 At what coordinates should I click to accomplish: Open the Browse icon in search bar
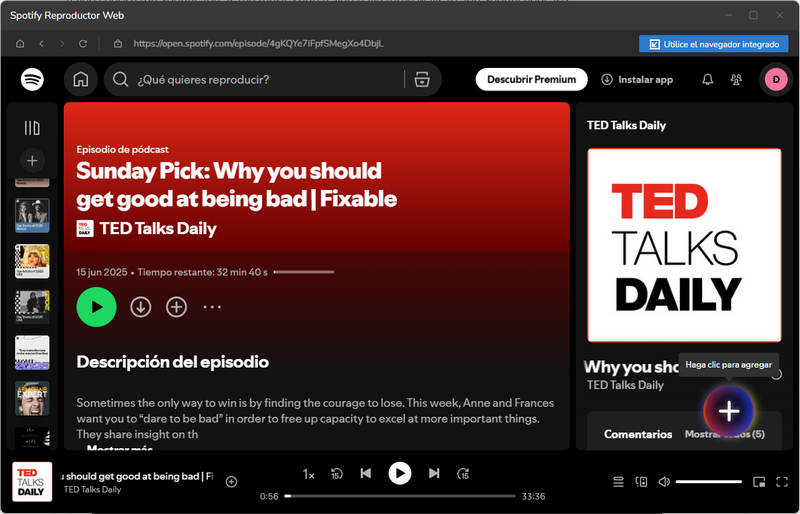422,80
